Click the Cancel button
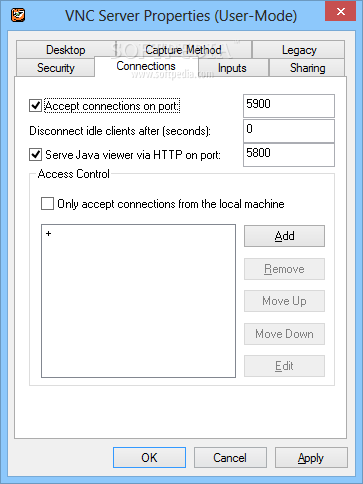 [230, 457]
